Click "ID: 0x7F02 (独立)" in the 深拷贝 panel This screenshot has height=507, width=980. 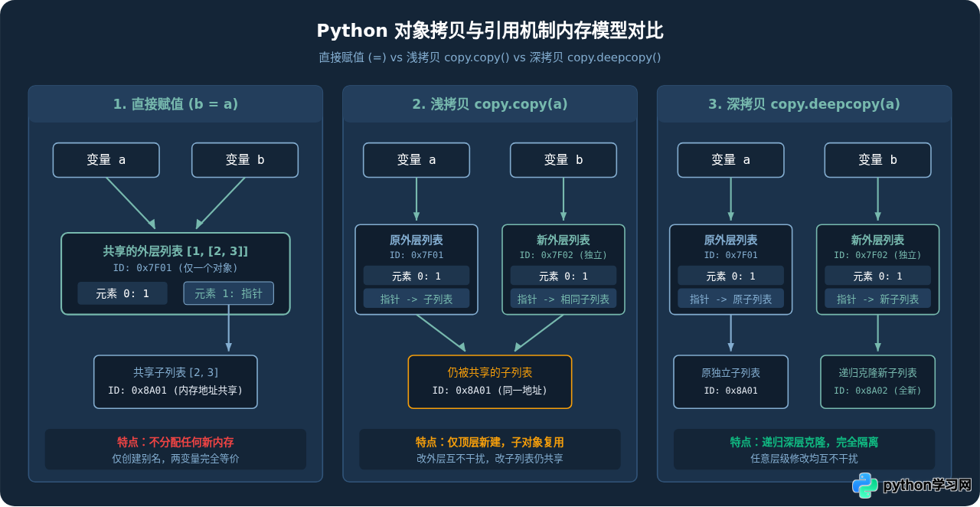877,255
